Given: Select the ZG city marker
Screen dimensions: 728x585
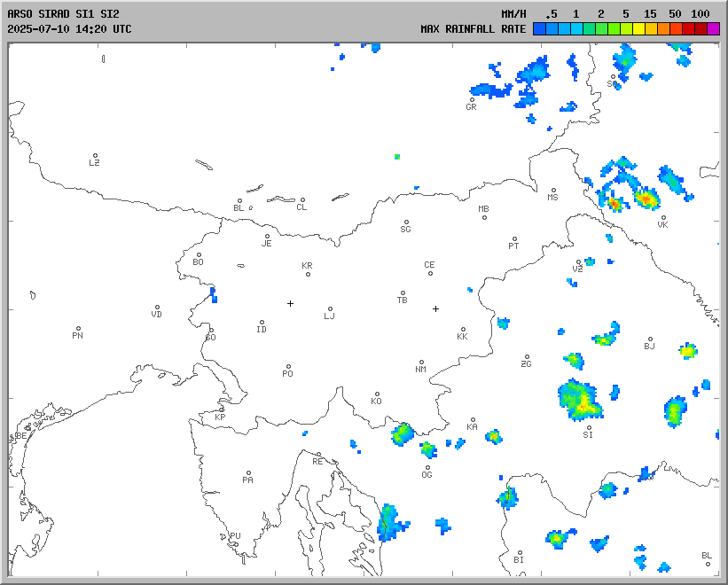Looking at the screenshot, I should coord(527,357).
